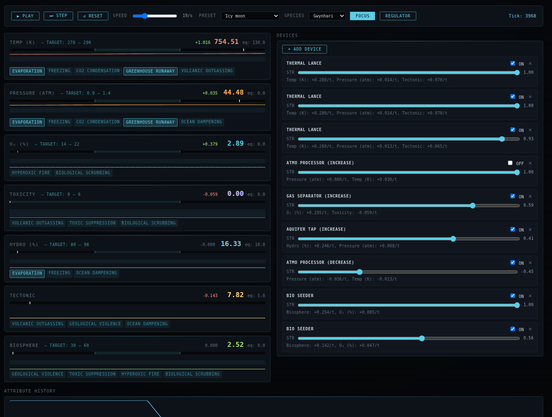Open the Species dropdown showing Gwynhari
552x417 pixels.
pyautogui.click(x=327, y=16)
